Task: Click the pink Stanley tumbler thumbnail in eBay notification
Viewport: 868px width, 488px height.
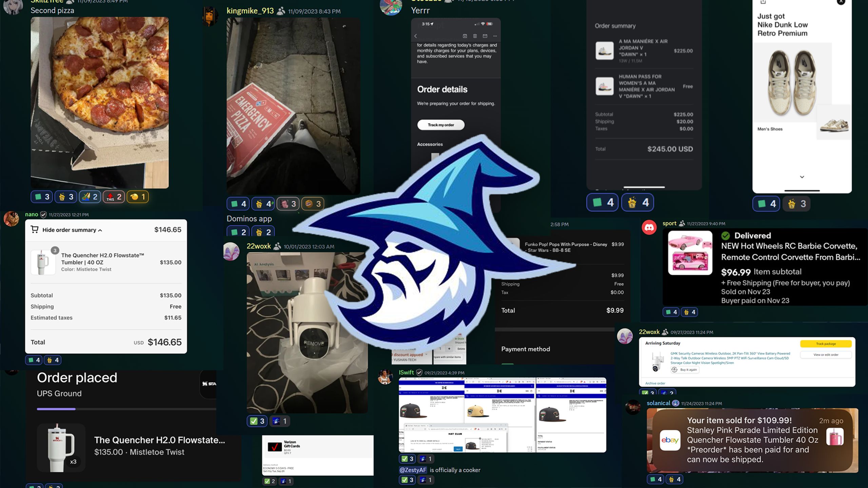Action: pyautogui.click(x=835, y=436)
